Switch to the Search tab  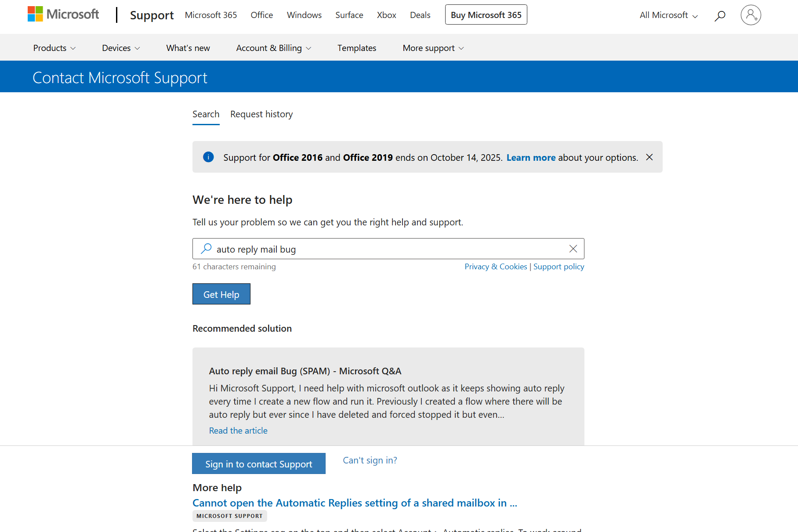pos(206,114)
